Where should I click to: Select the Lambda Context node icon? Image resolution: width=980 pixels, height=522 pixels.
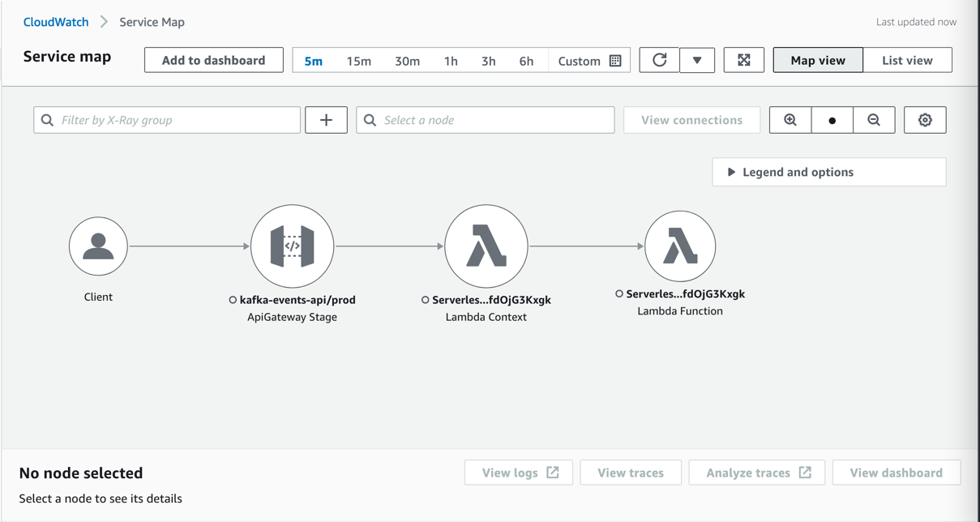(486, 246)
